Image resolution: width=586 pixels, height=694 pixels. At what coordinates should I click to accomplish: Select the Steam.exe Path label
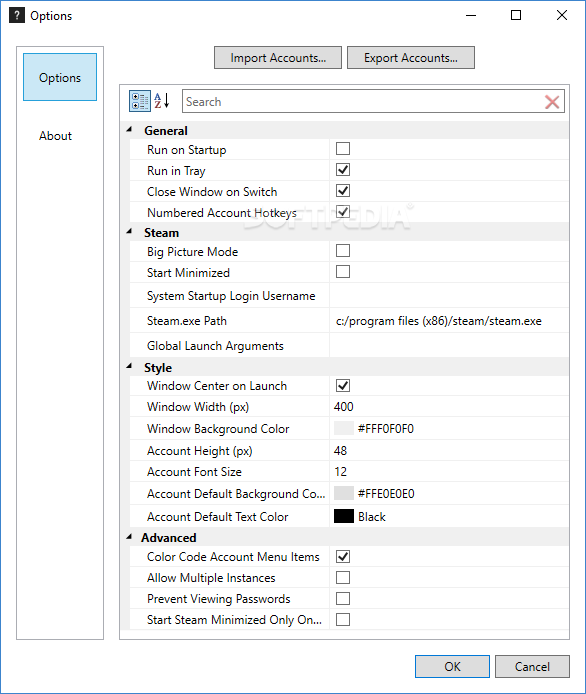[x=186, y=320]
